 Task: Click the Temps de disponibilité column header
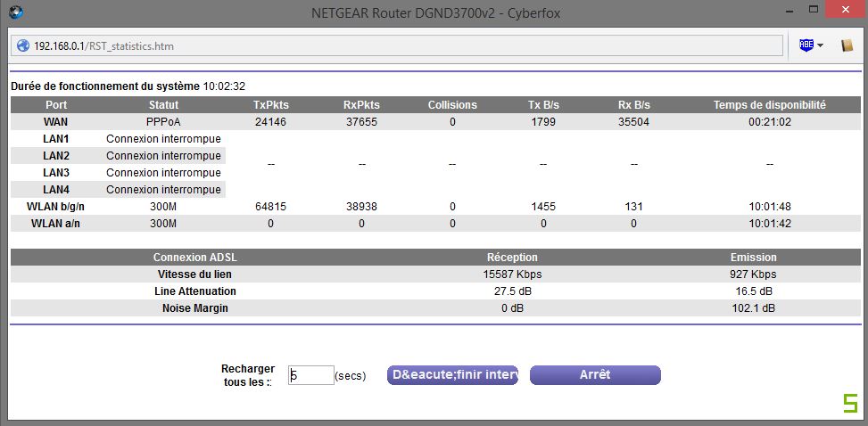(769, 105)
